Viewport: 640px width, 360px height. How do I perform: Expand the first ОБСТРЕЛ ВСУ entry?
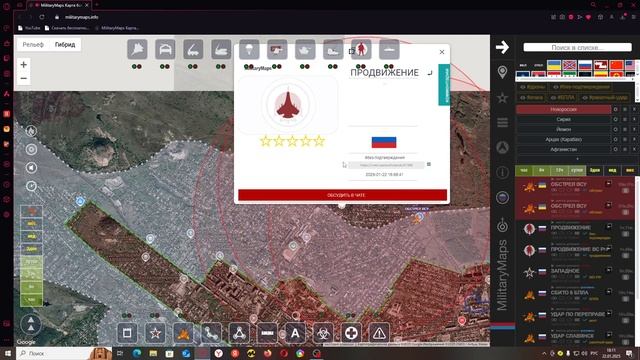(609, 184)
